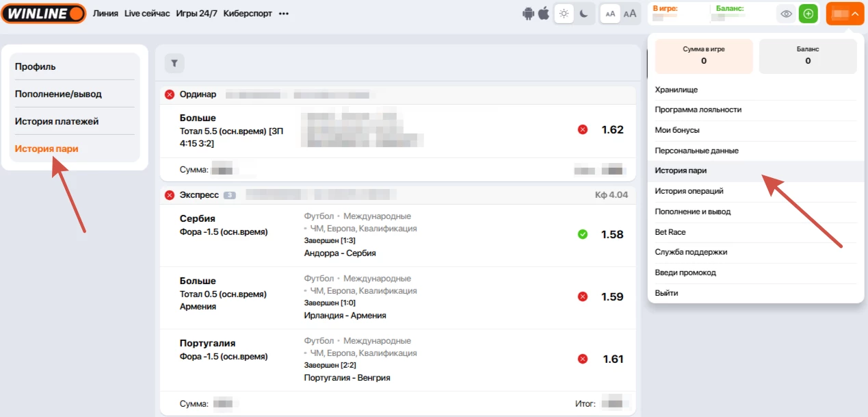Viewport: 868px width, 417px height.
Task: Click Выйти to log out
Action: click(x=666, y=293)
